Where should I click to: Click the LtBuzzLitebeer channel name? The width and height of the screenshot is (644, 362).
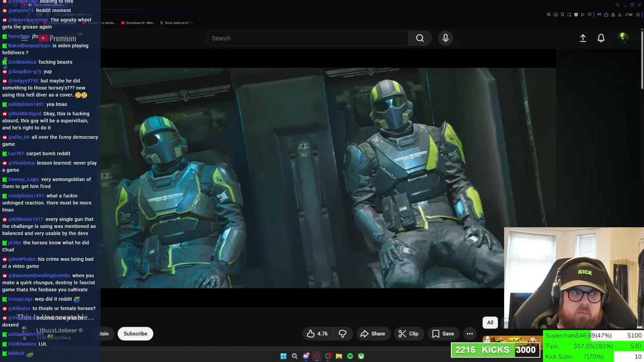56,330
